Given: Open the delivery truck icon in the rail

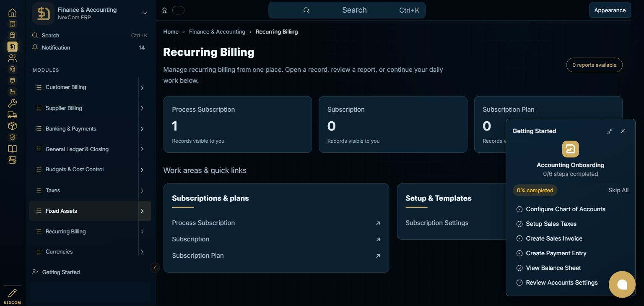Looking at the screenshot, I should pos(13,115).
